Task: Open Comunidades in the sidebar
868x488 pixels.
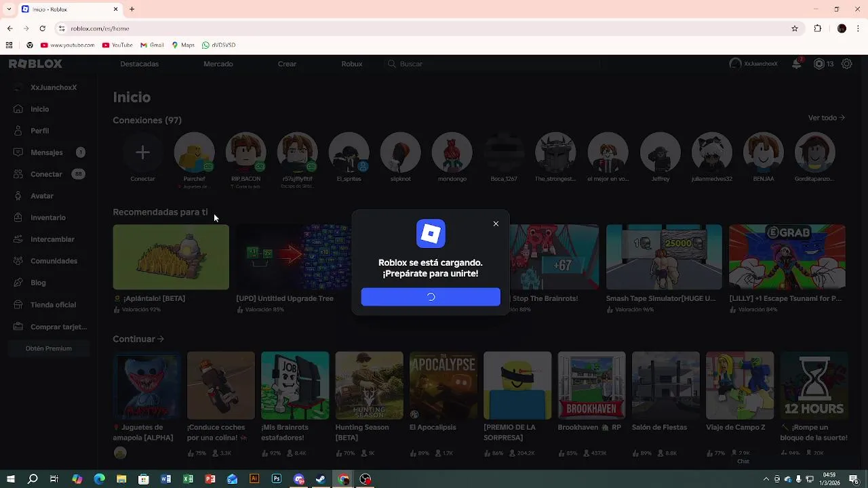Action: (x=53, y=261)
